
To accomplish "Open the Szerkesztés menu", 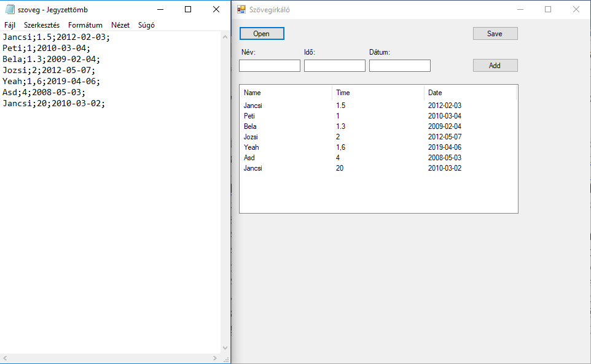I will (42, 25).
